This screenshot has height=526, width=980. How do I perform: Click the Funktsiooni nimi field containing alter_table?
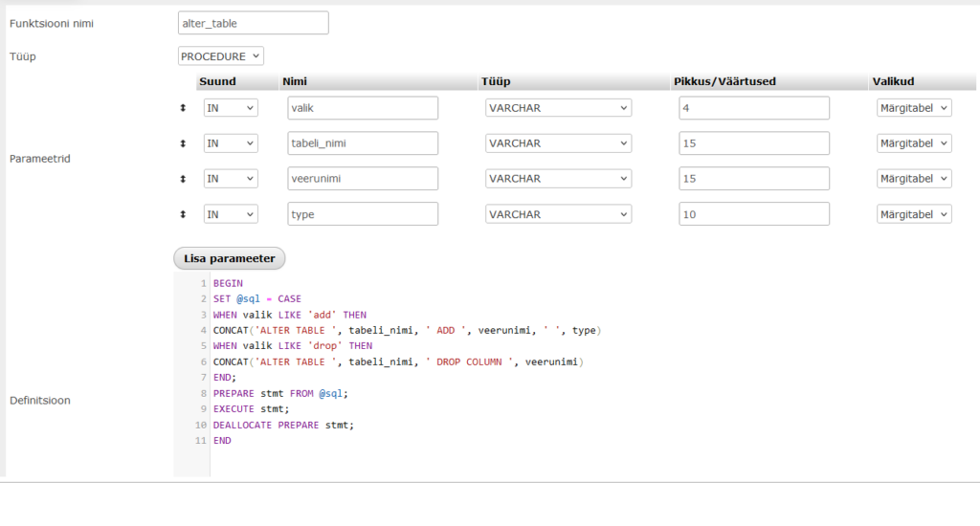(x=254, y=23)
